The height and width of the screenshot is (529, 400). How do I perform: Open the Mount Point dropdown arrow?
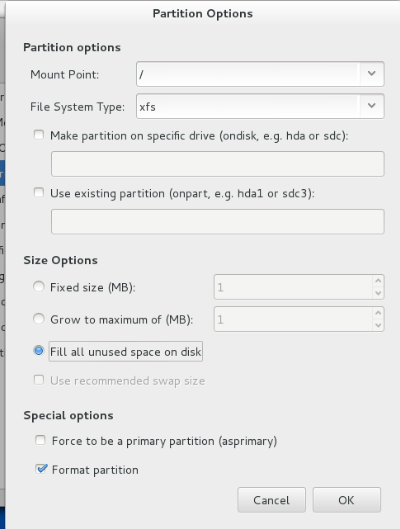[x=371, y=74]
